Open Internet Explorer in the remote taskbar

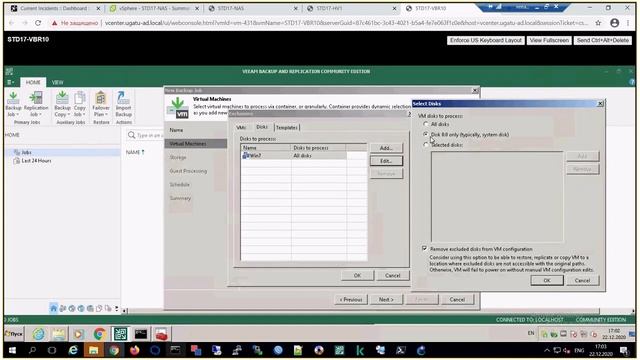point(38,334)
